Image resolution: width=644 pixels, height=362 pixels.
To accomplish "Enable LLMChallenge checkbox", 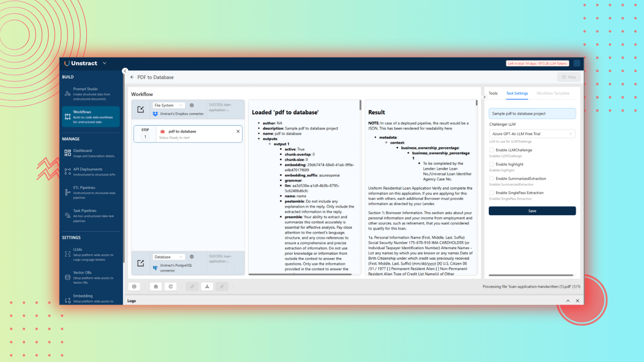I will [x=491, y=150].
